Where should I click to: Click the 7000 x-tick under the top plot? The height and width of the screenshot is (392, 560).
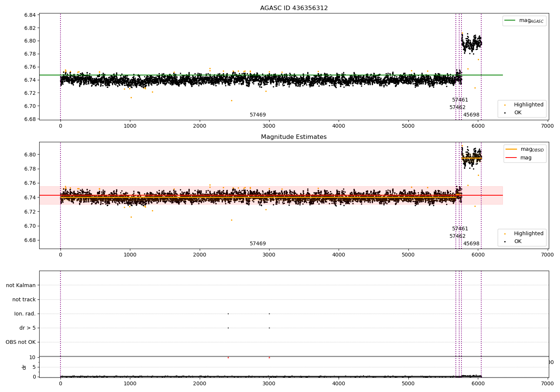pos(547,126)
